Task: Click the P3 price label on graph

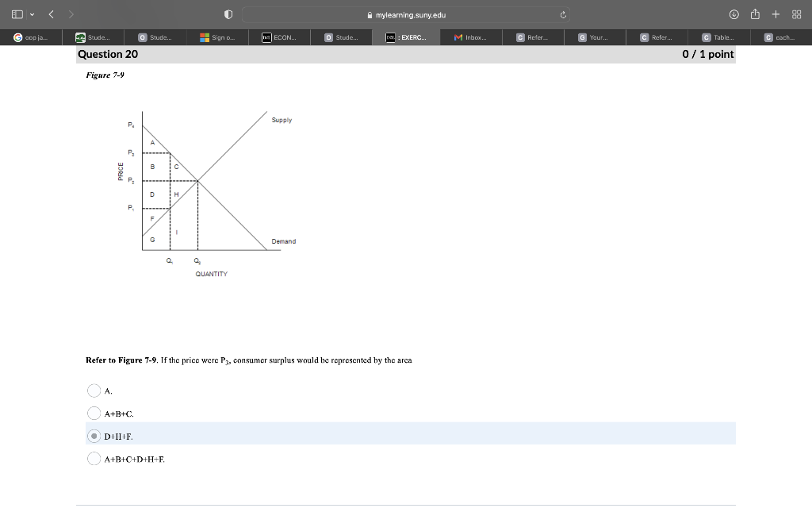Action: click(131, 153)
